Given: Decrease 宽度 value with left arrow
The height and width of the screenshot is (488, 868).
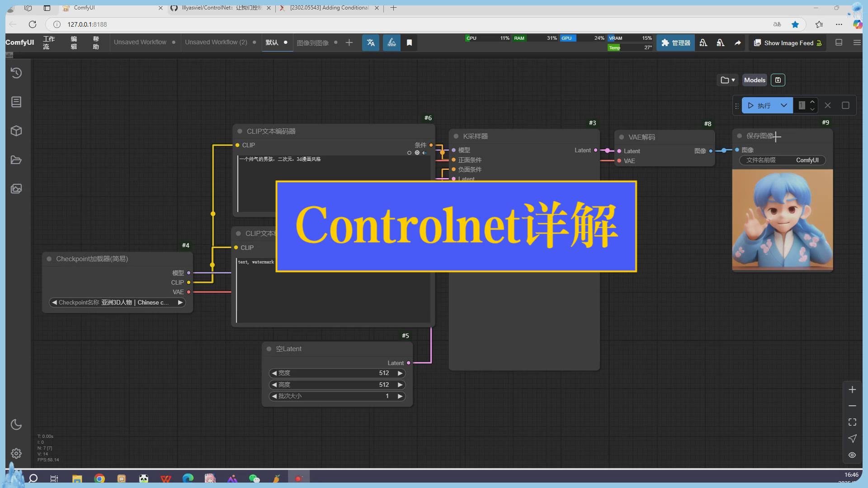Looking at the screenshot, I should 274,373.
